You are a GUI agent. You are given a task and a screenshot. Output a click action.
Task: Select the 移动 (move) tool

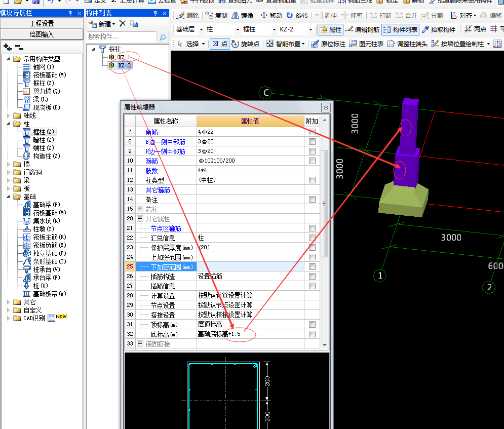tap(272, 15)
